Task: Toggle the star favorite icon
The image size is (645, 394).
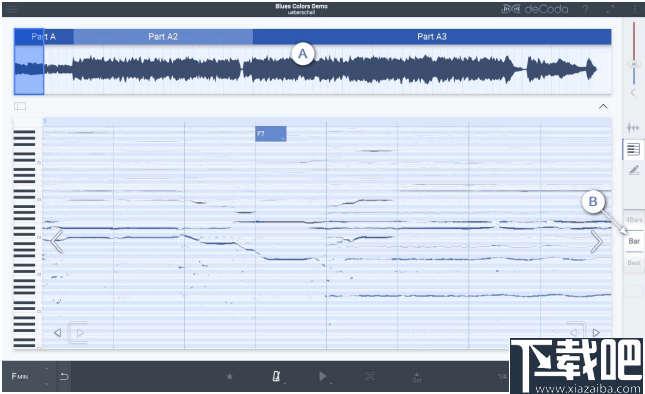Action: (230, 376)
